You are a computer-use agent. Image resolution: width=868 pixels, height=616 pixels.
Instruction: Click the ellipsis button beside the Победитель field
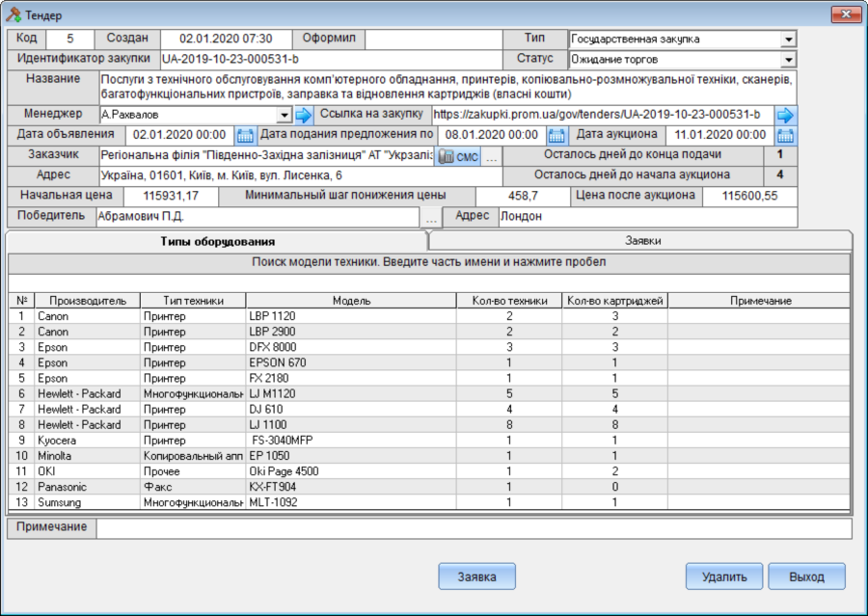click(x=431, y=218)
